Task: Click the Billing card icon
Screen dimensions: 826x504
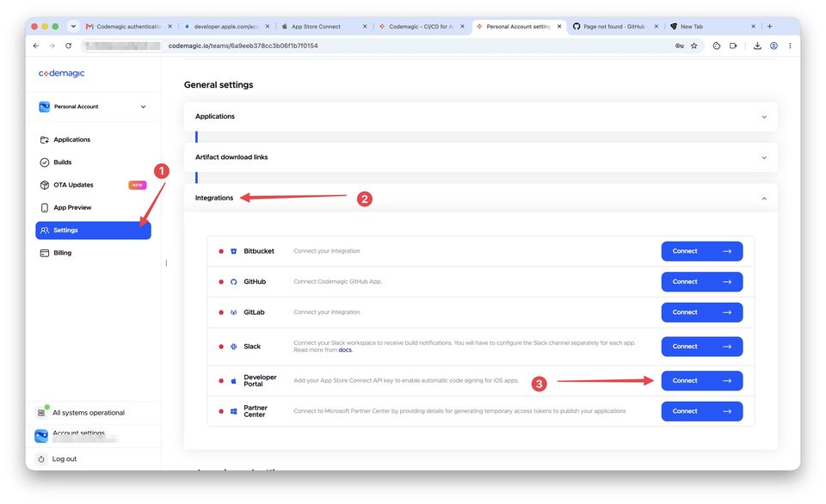Action: [x=44, y=253]
